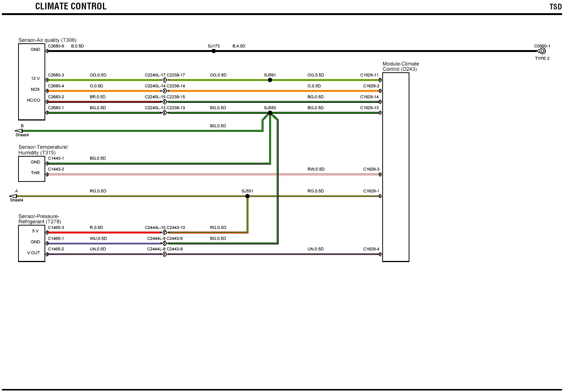Click the SJ173 splice junction dot
The height and width of the screenshot is (392, 570).
click(x=213, y=51)
